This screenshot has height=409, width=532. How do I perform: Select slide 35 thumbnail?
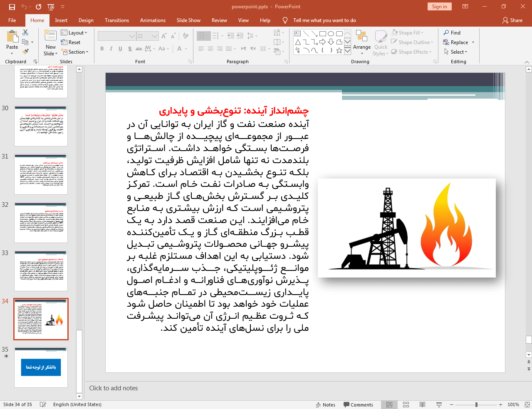coord(41,367)
